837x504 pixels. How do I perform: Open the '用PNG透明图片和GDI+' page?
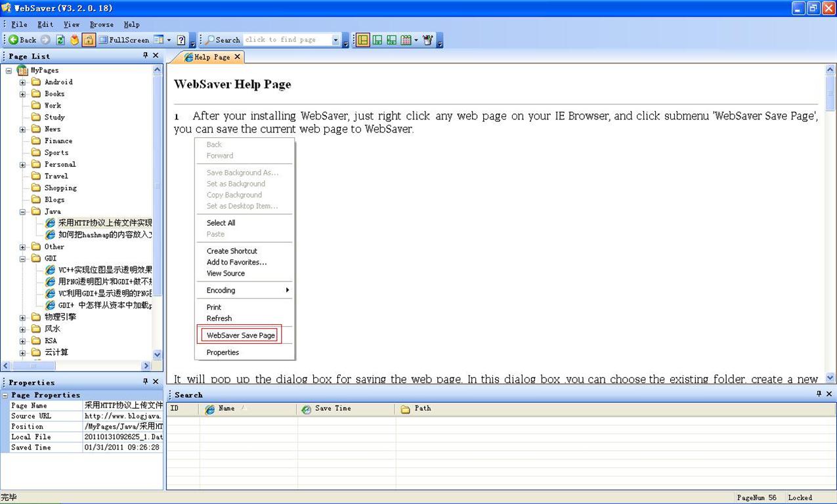click(105, 282)
